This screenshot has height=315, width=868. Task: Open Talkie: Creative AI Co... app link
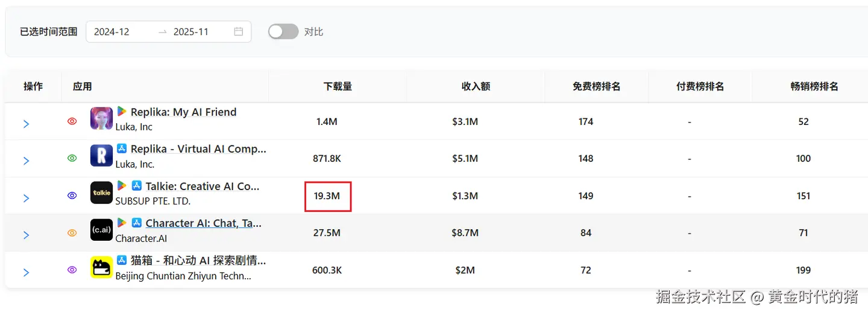pos(202,186)
